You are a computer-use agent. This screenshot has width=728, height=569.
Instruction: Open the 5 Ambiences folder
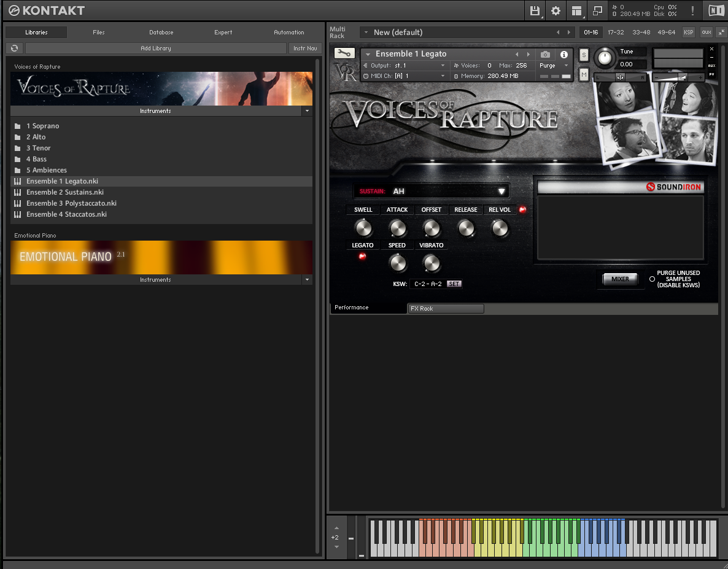(47, 170)
